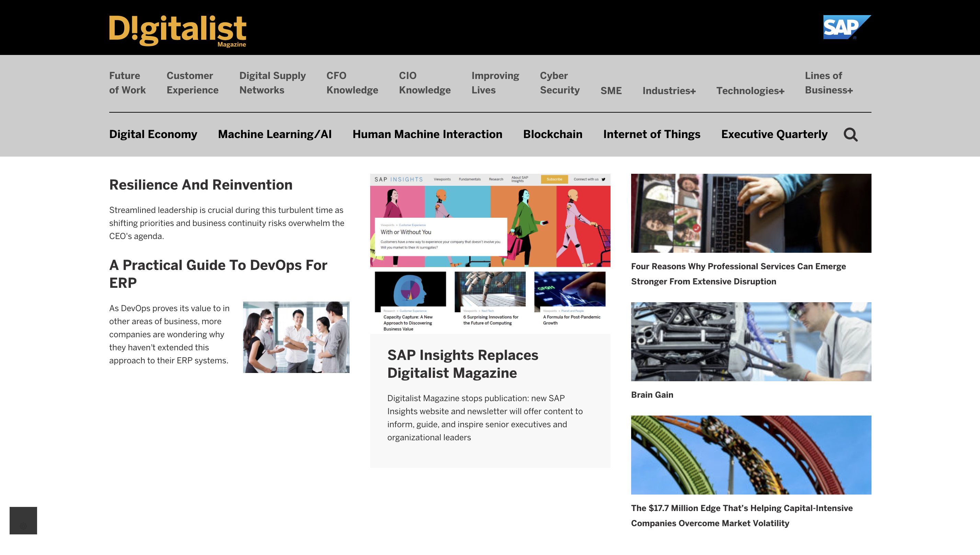Open The $17.7 Million Edge article
Screen dimensions: 980x555
pyautogui.click(x=741, y=516)
